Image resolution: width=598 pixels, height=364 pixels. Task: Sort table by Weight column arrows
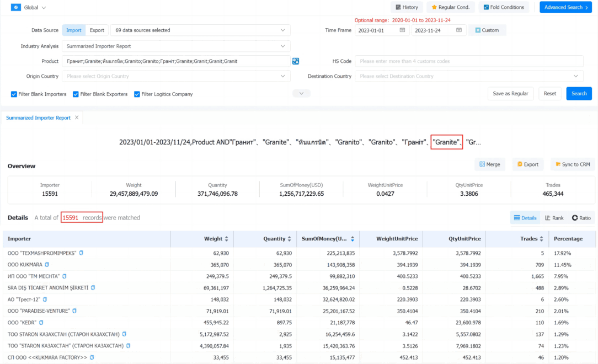[x=227, y=239]
